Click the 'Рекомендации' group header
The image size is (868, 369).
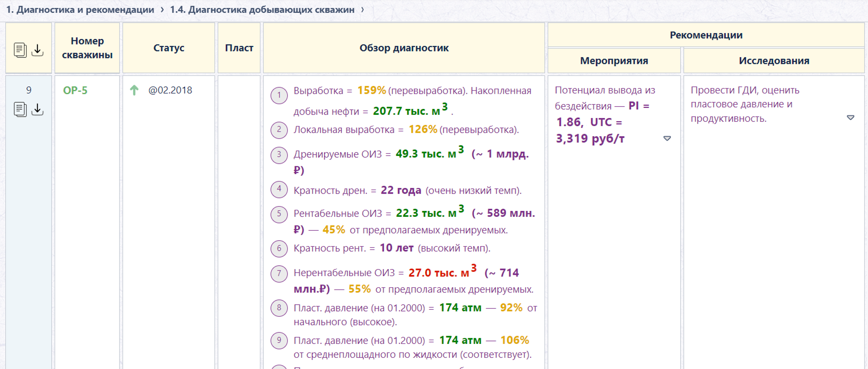point(706,35)
